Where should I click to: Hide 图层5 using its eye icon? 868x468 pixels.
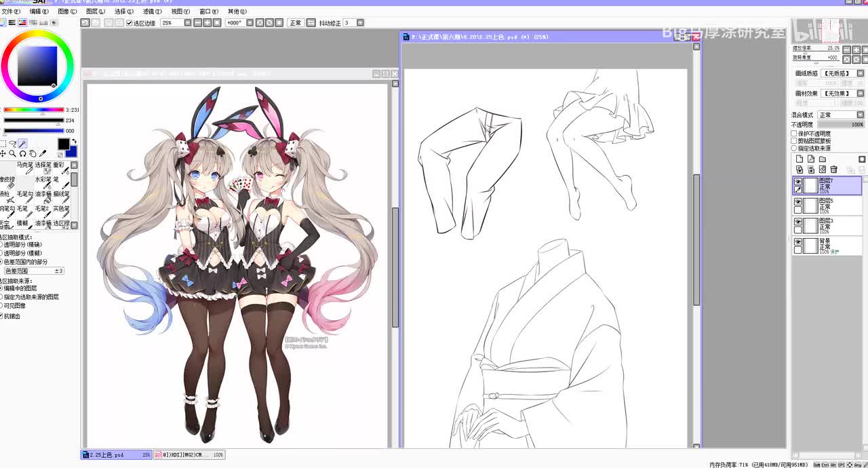point(798,201)
